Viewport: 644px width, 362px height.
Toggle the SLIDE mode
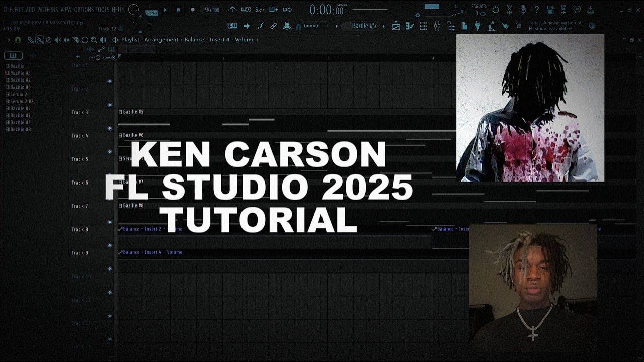tap(109, 57)
